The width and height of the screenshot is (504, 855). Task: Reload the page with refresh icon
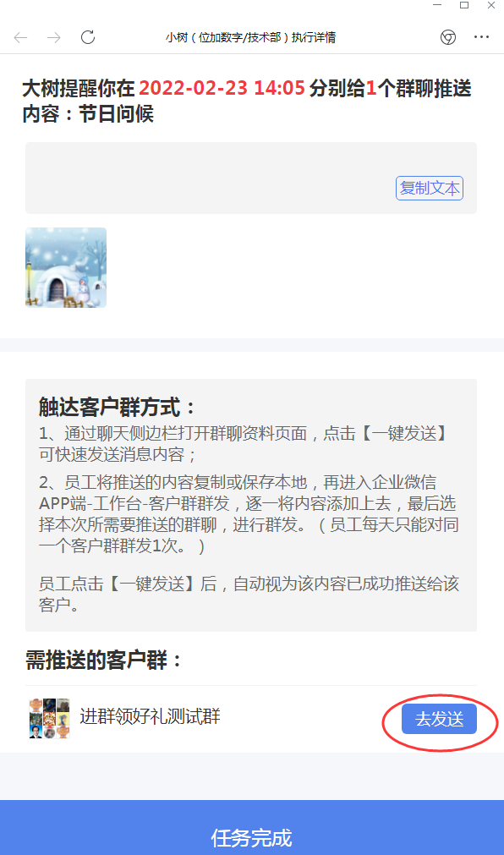point(88,37)
